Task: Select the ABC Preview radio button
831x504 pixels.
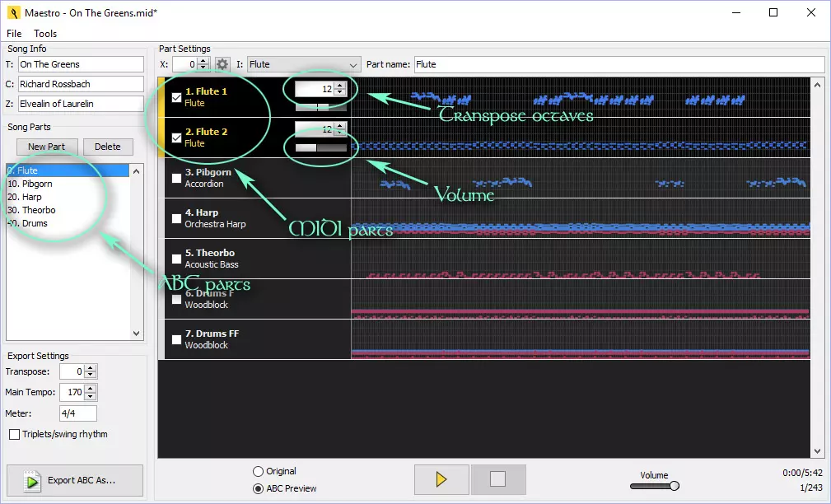Action: 258,488
